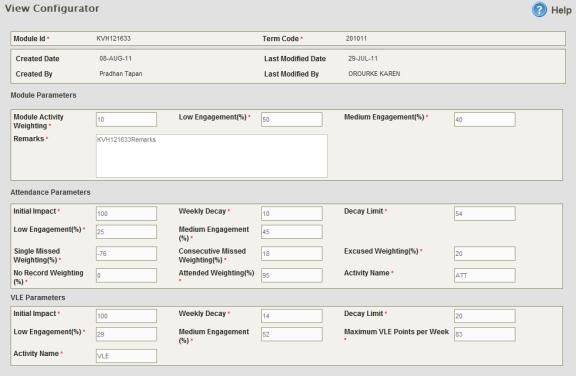Click the VLE Parameters section heading
The image size is (576, 376).
[x=38, y=298]
